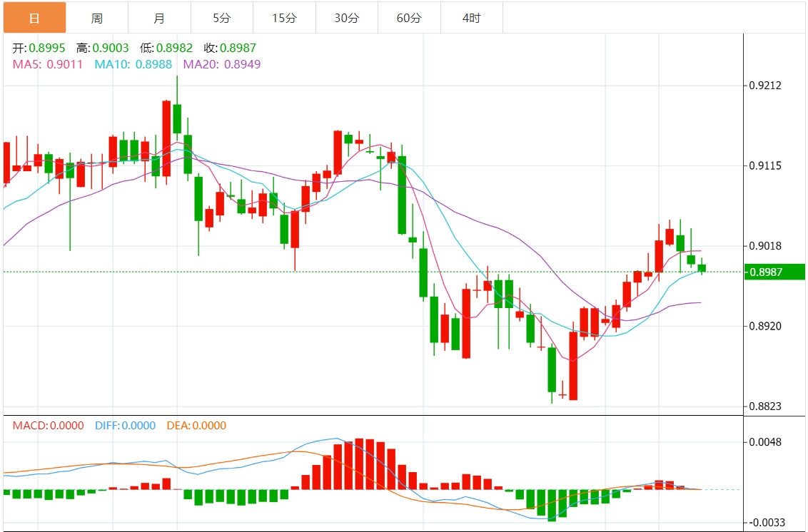Switch to the 月 monthly tab
The width and height of the screenshot is (808, 532).
(x=159, y=18)
